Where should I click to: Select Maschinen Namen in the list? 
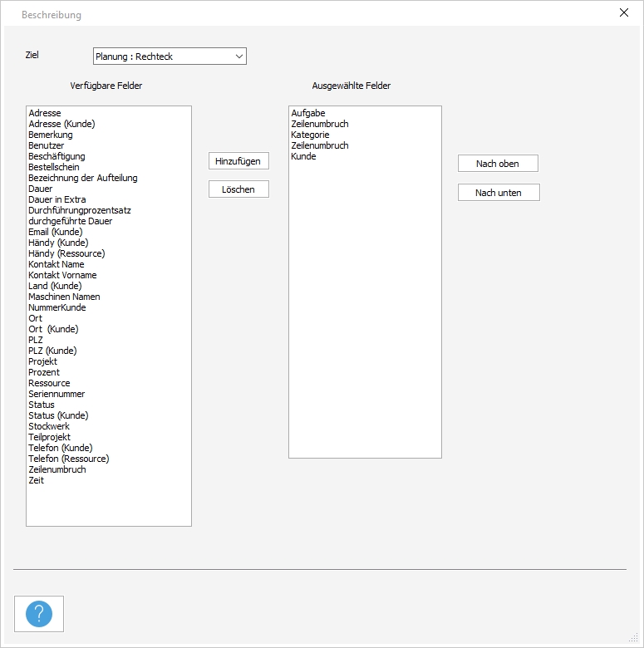click(64, 297)
